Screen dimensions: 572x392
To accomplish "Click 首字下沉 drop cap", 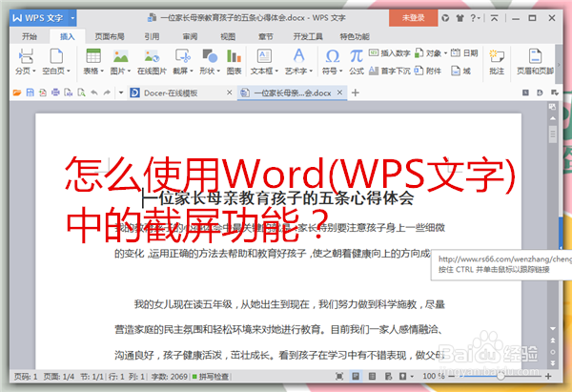I will click(390, 71).
